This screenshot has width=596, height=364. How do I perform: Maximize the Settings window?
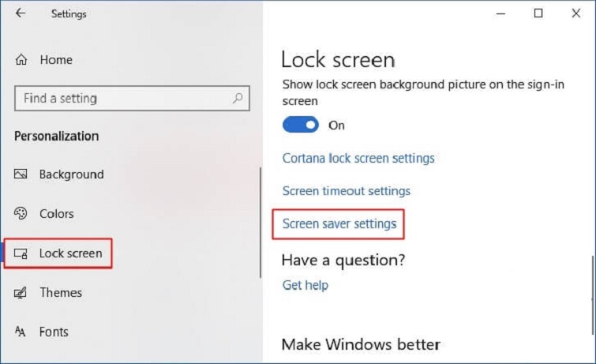(x=538, y=13)
